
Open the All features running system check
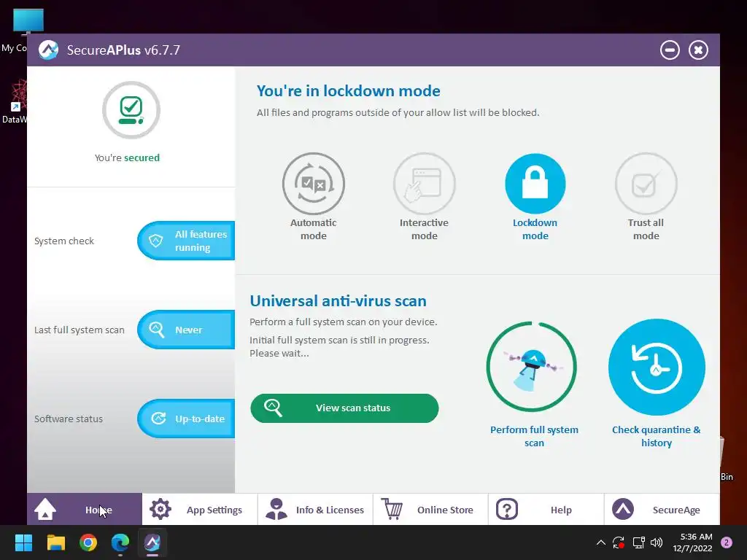click(x=186, y=241)
